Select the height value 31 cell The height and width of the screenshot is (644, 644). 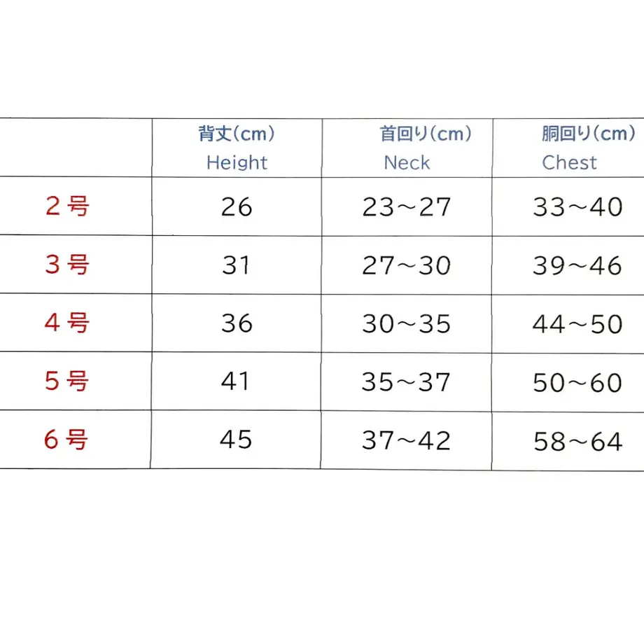pyautogui.click(x=236, y=265)
